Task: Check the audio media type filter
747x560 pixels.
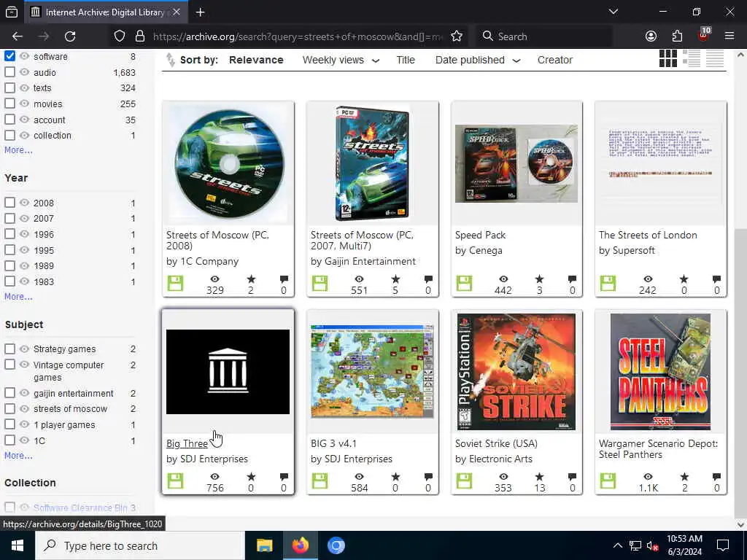Action: click(x=9, y=72)
